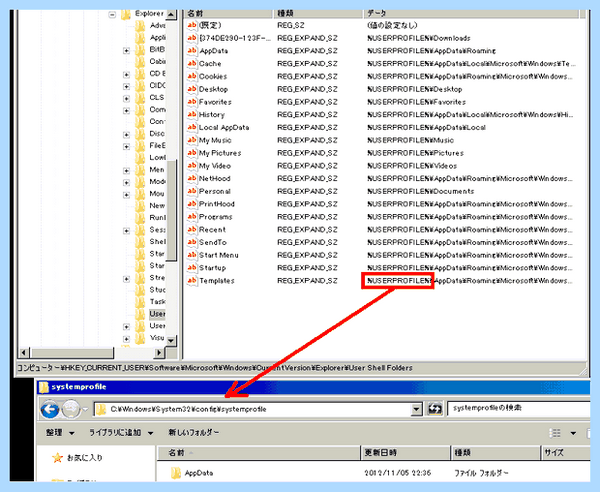This screenshot has height=492, width=600.
Task: Click the Documents data path for Personal
Action: tap(421, 191)
